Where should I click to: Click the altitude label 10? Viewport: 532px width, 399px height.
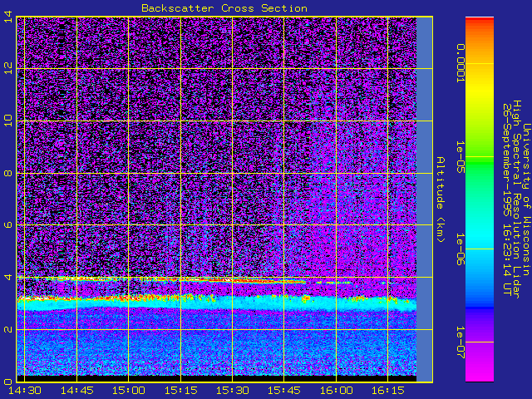[x=8, y=121]
